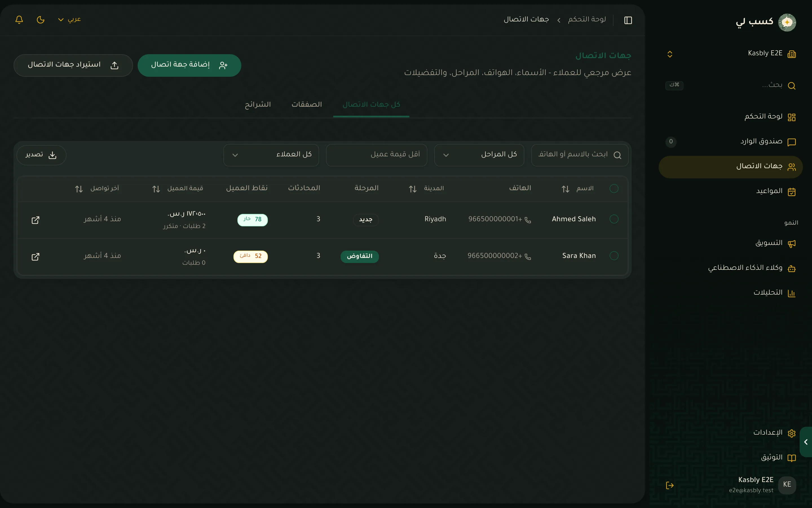Click the phone icon for Sara Khan
812x508 pixels.
tap(528, 256)
